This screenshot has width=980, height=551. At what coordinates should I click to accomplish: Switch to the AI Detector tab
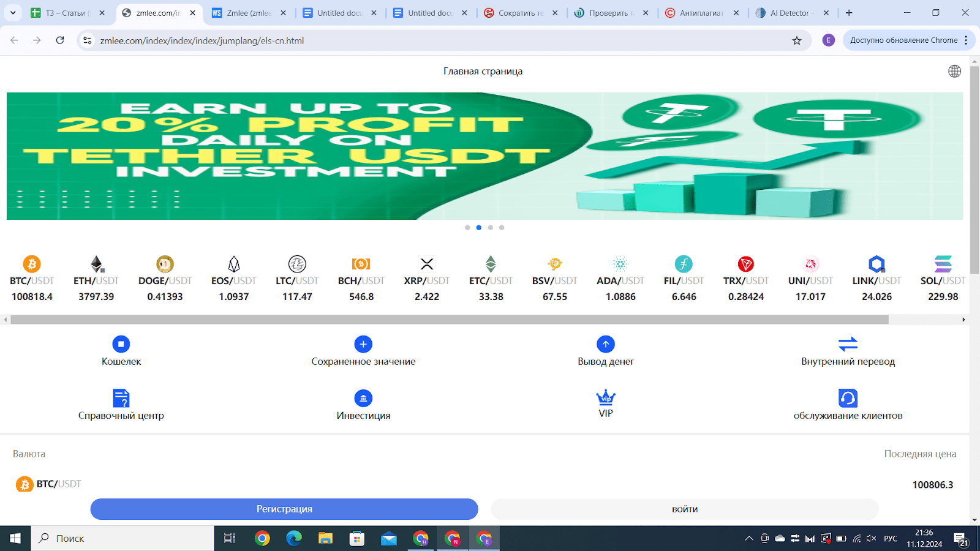tap(791, 13)
